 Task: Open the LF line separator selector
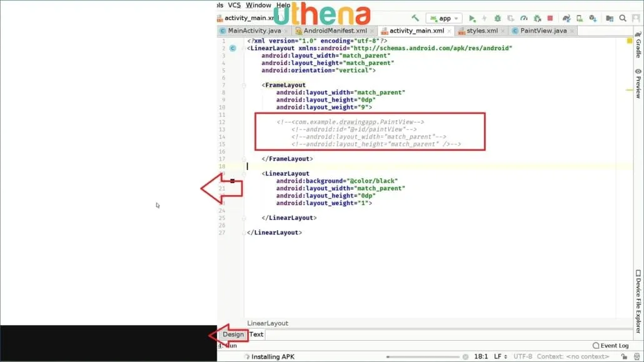[500, 356]
